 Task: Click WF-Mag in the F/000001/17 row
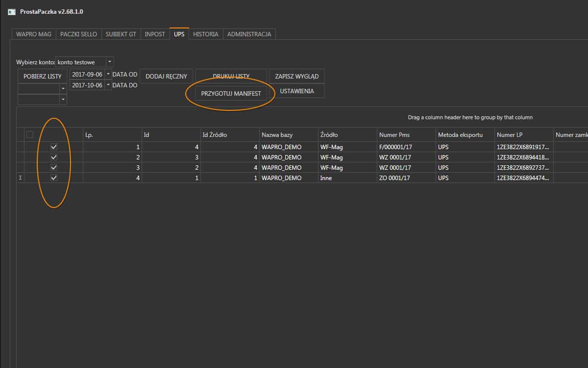[348, 147]
